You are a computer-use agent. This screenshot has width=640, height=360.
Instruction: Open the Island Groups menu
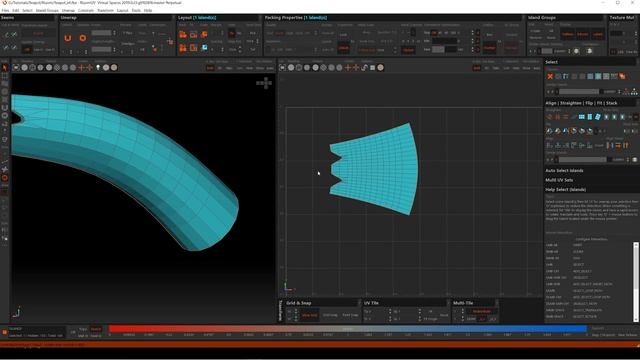[x=47, y=10]
